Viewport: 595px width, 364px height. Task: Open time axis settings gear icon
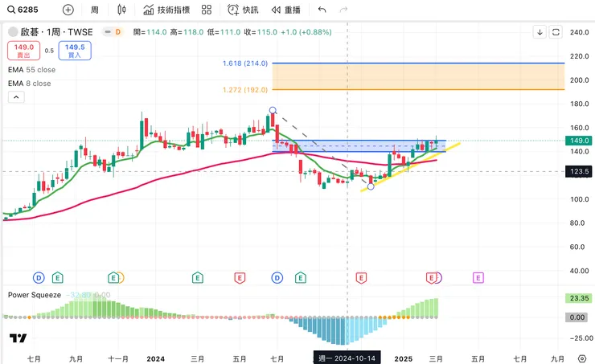click(581, 358)
